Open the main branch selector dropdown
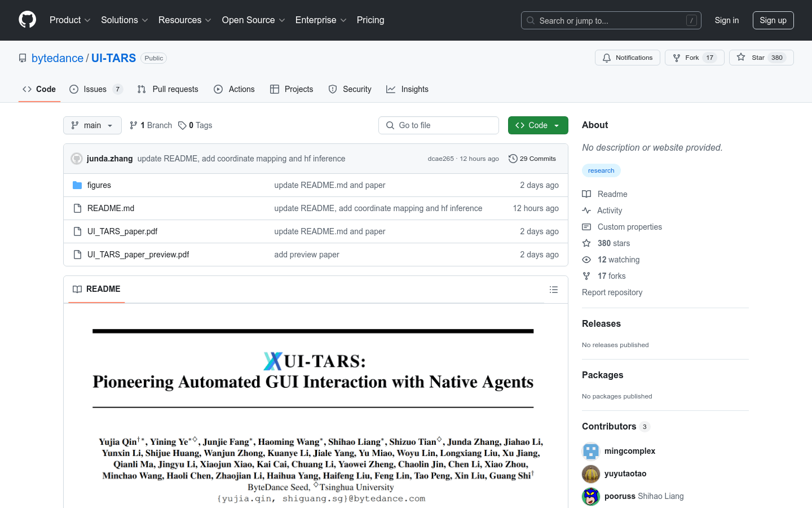The height and width of the screenshot is (508, 812). pos(92,125)
